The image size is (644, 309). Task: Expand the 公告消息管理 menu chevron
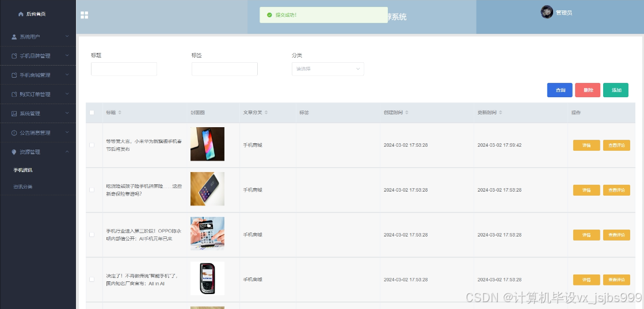click(67, 132)
